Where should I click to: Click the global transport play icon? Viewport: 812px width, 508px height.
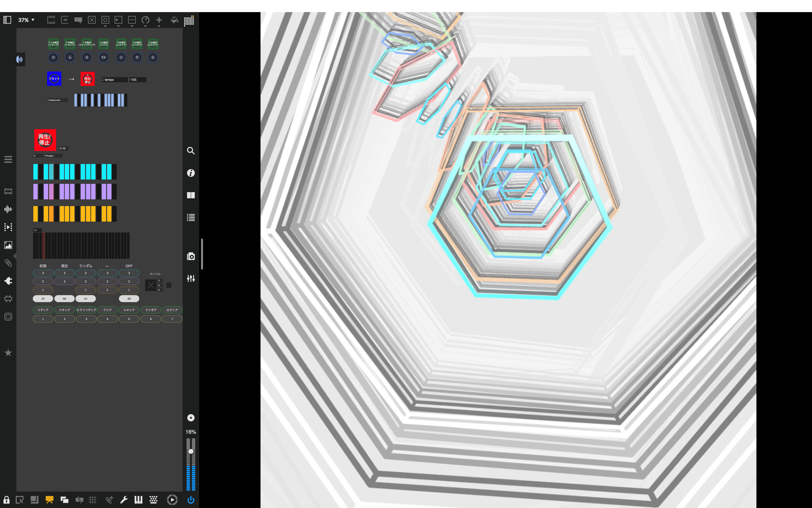tap(172, 500)
